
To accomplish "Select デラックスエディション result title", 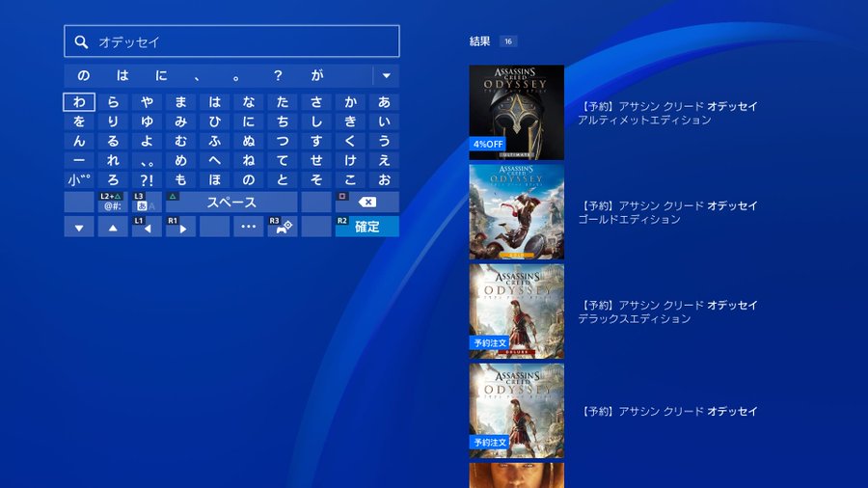I will (x=635, y=319).
